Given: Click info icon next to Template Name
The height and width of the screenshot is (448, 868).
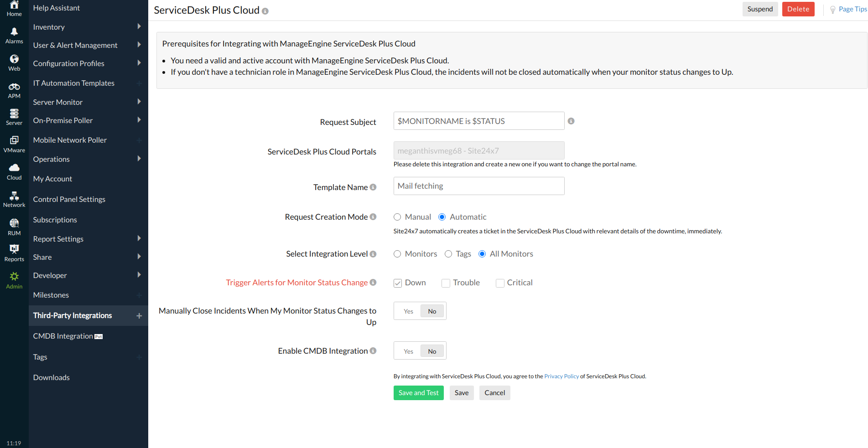Looking at the screenshot, I should (x=373, y=187).
